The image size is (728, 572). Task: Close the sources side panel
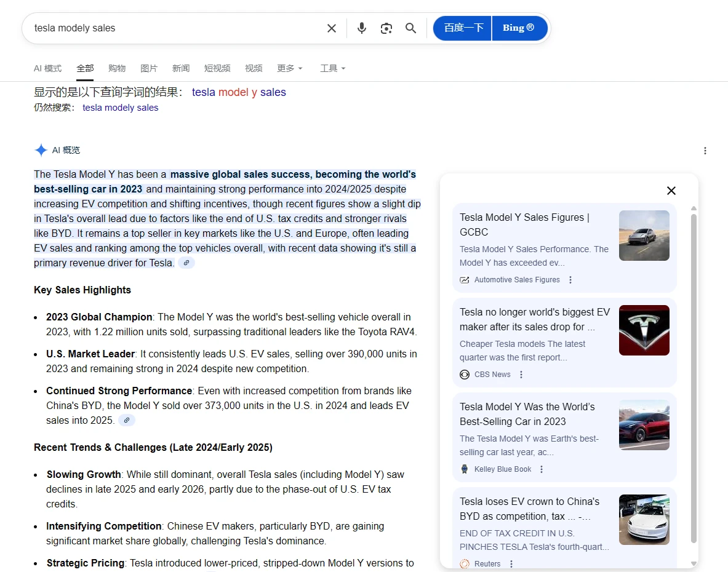[671, 191]
